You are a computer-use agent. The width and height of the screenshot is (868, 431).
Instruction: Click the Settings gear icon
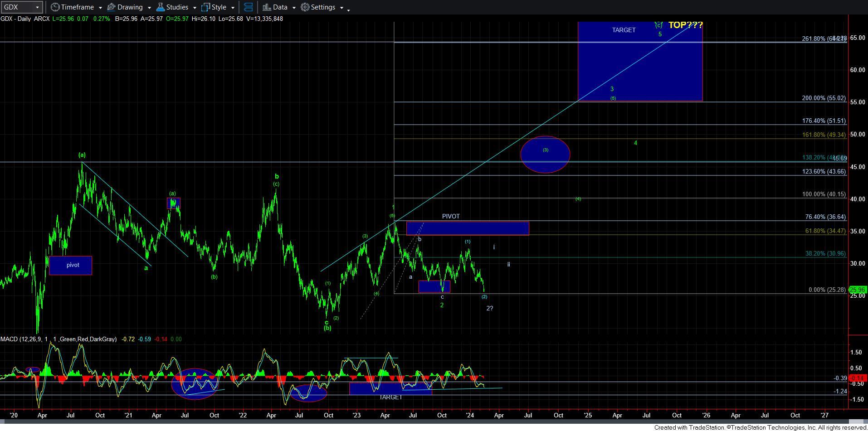click(x=305, y=7)
